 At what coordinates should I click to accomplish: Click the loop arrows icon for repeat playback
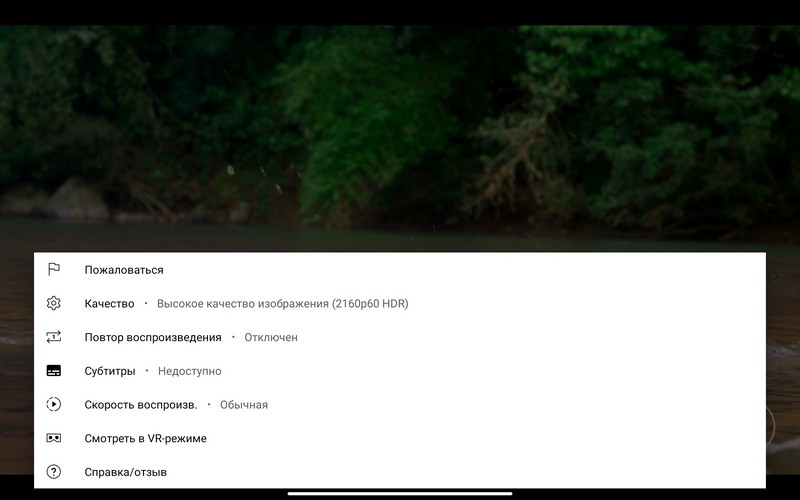point(54,337)
